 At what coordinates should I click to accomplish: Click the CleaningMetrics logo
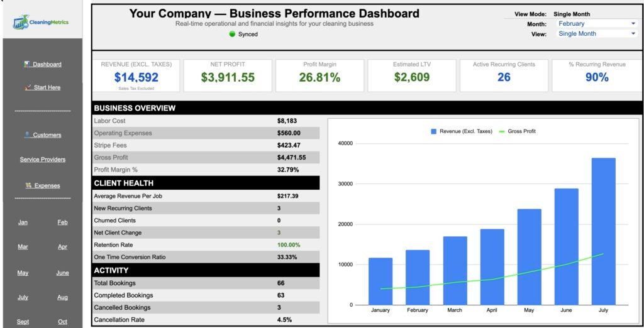(42, 22)
